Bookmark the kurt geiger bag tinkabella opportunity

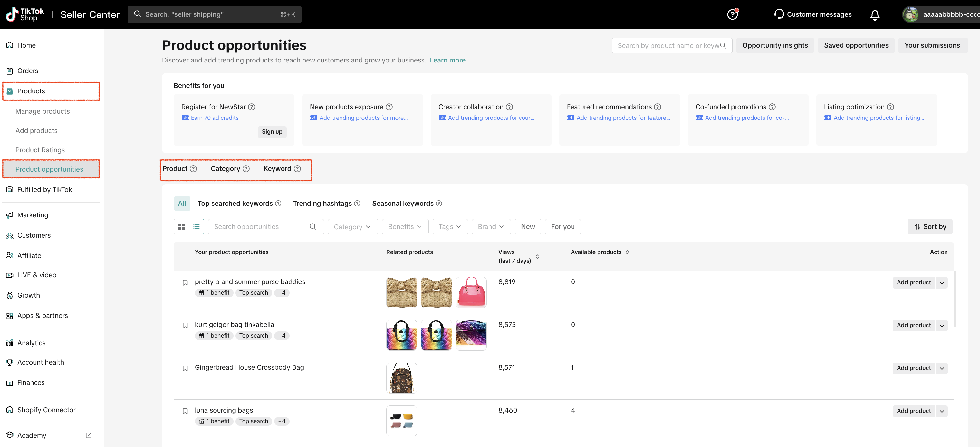tap(185, 326)
